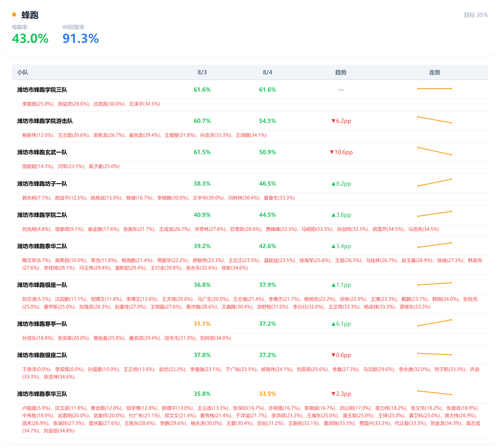This screenshot has width=500, height=448.
Task: Click the rising sparkline for 寒亭一队
Action: pos(435,323)
